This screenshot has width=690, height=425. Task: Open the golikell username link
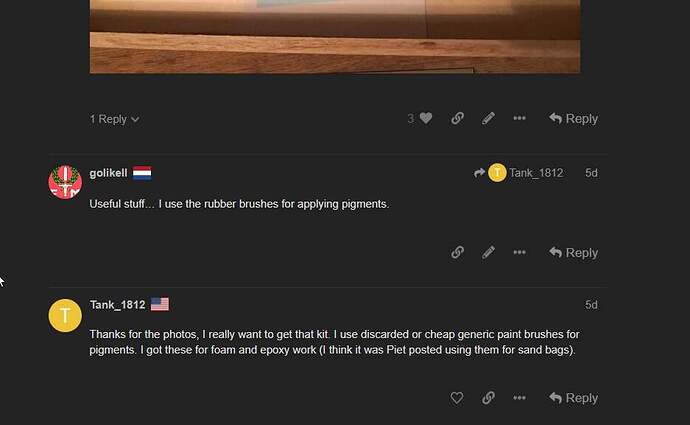[108, 173]
